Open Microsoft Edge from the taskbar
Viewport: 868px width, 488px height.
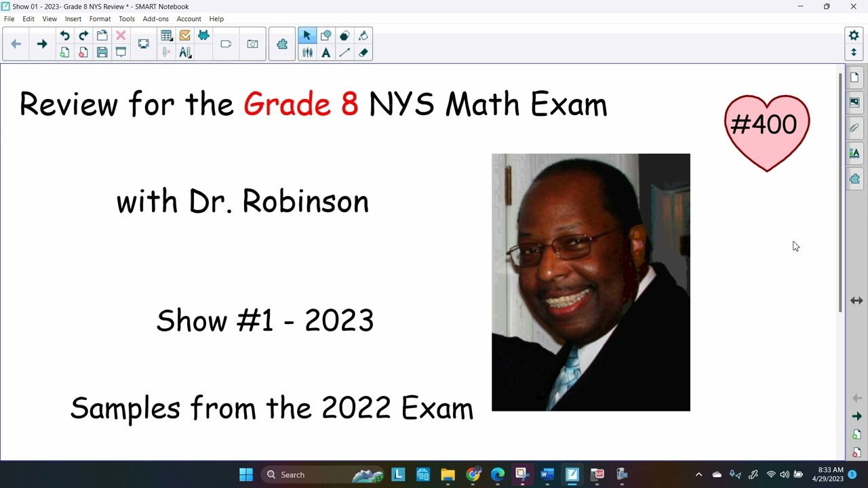[498, 474]
